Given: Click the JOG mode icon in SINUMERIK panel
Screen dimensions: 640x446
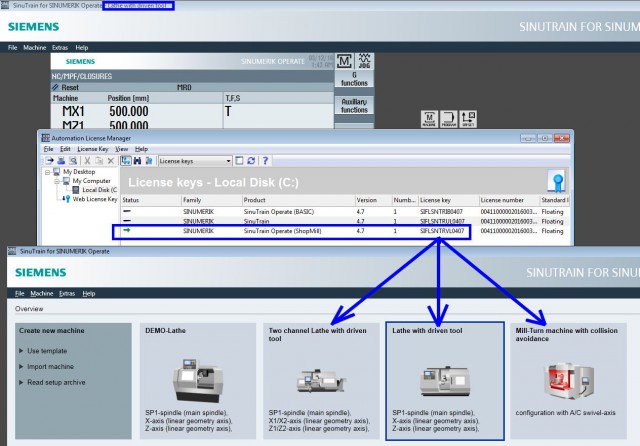Looking at the screenshot, I should 364,61.
